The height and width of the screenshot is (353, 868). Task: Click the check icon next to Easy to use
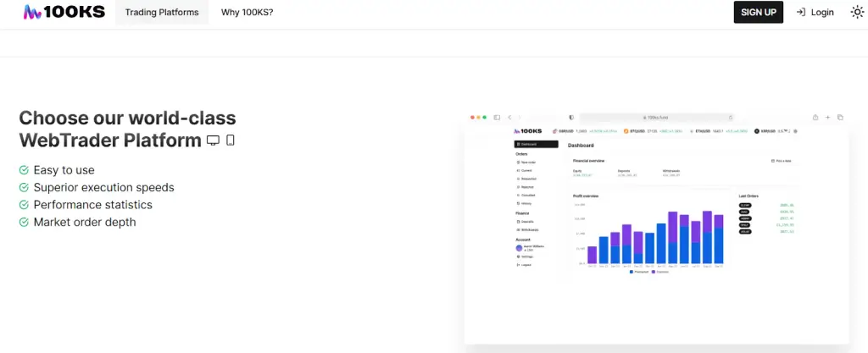point(24,170)
